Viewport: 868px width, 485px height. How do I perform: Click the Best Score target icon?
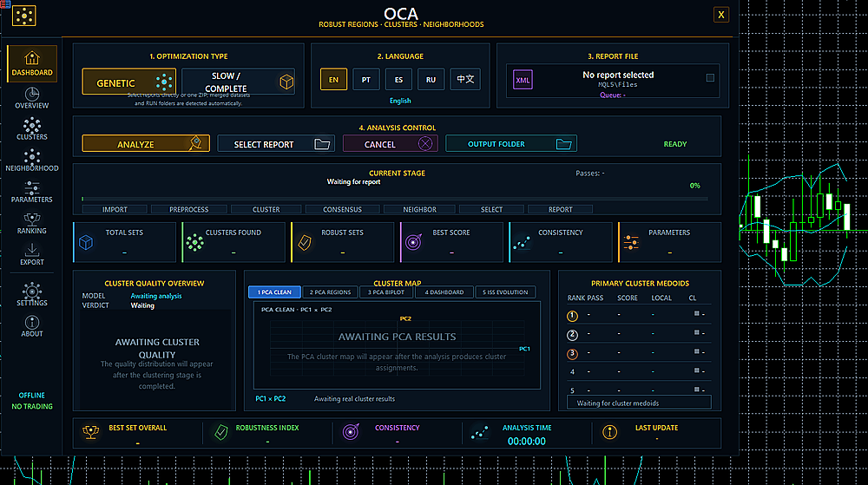[x=413, y=242]
